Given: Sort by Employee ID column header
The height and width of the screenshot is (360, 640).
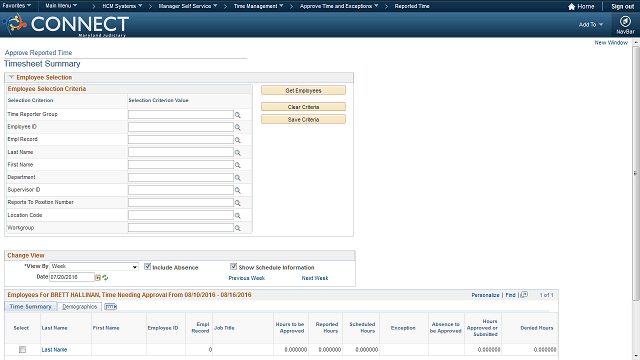Looking at the screenshot, I should coord(163,328).
